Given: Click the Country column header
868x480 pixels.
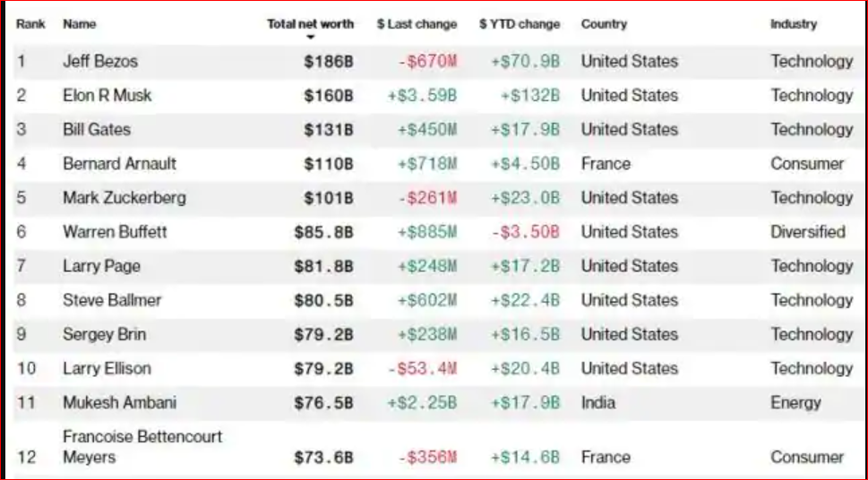Looking at the screenshot, I should [605, 24].
